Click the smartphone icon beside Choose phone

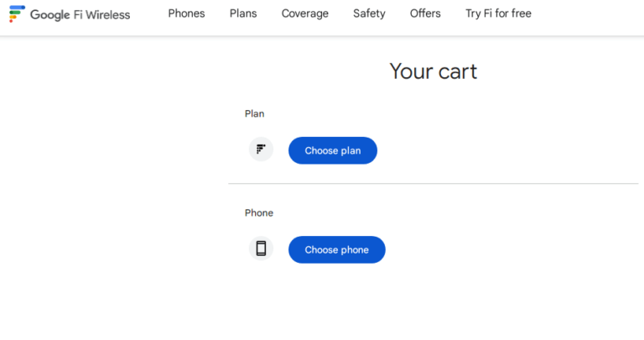pos(261,249)
